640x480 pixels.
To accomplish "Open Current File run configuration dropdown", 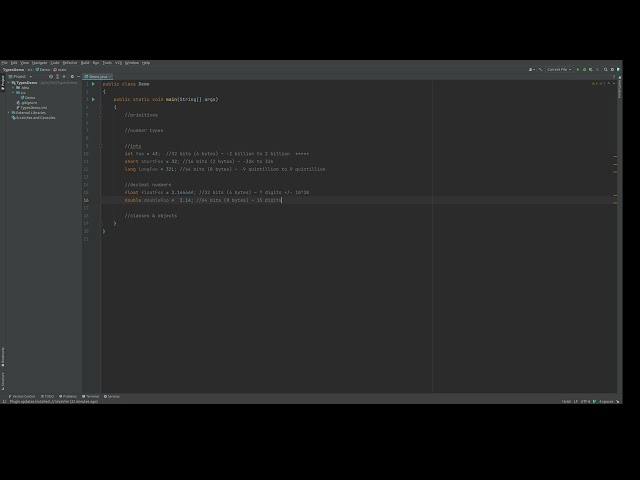I will [559, 70].
